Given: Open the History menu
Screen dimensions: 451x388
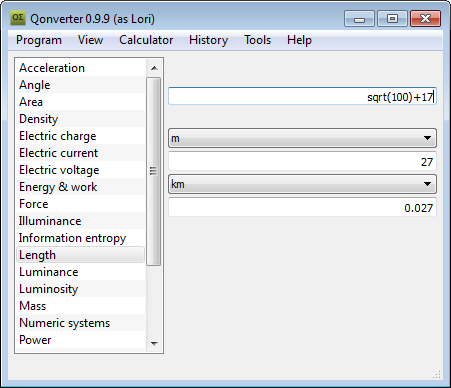Looking at the screenshot, I should click(208, 40).
